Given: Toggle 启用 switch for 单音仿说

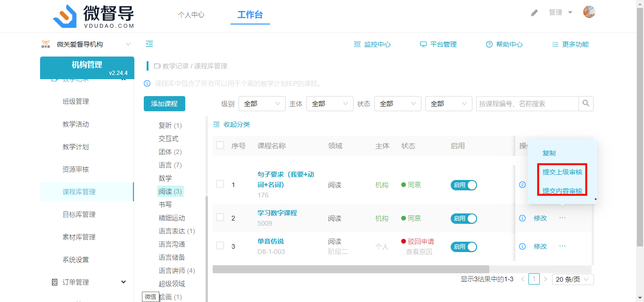Looking at the screenshot, I should pyautogui.click(x=464, y=247).
